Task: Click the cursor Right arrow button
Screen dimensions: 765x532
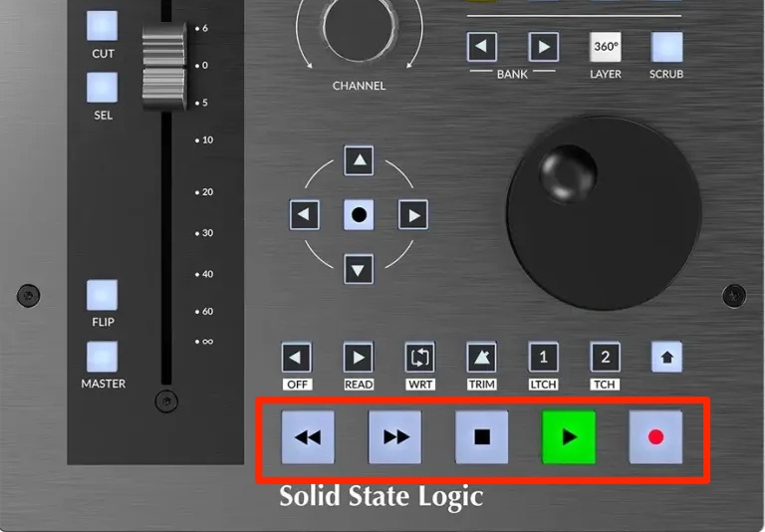Action: pyautogui.click(x=413, y=214)
